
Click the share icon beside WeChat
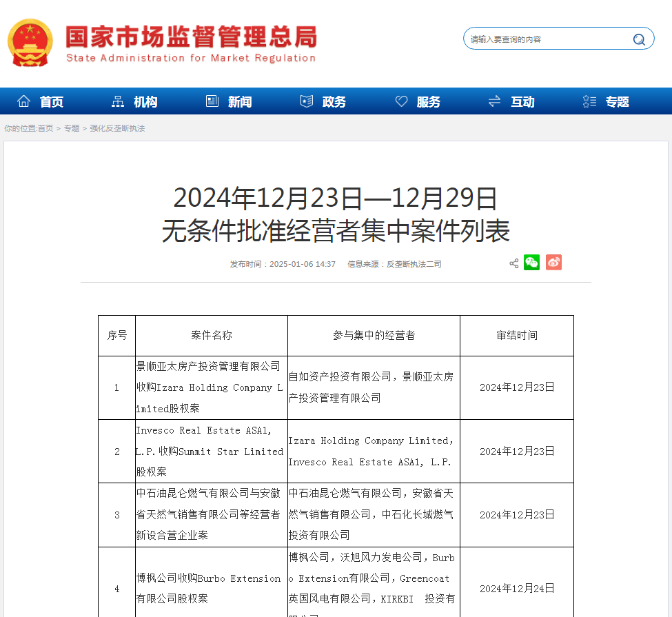(x=513, y=263)
